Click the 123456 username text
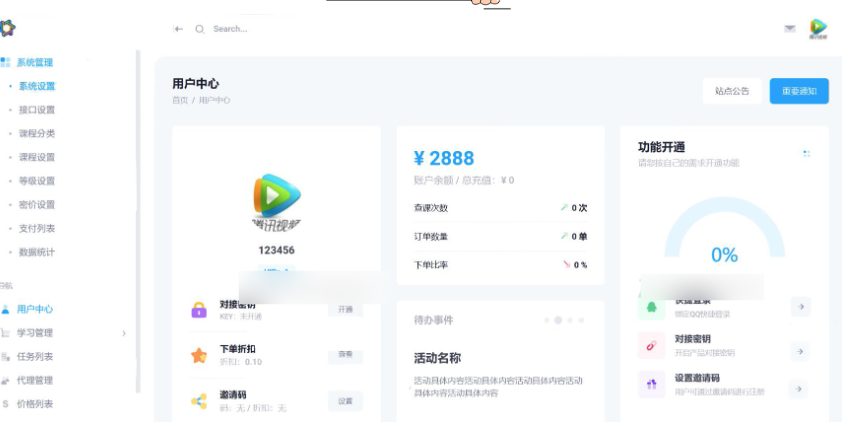The height and width of the screenshot is (431, 842). pos(276,250)
